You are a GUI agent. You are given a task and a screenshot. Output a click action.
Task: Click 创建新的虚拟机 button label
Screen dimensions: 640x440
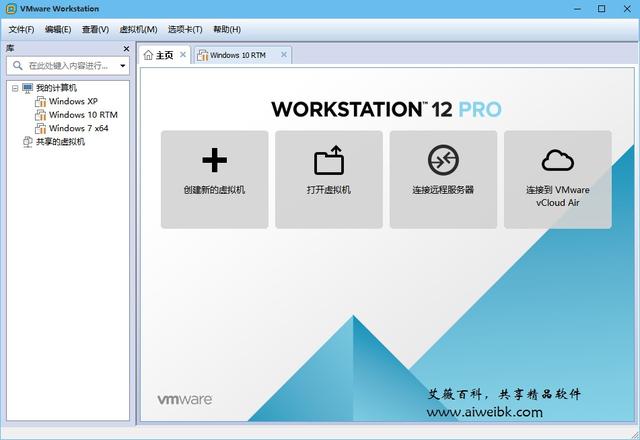click(214, 190)
